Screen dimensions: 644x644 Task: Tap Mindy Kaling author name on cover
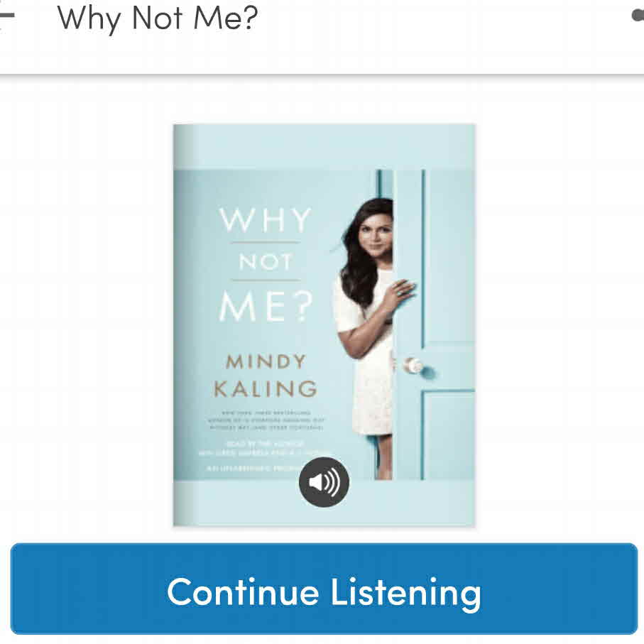click(266, 376)
